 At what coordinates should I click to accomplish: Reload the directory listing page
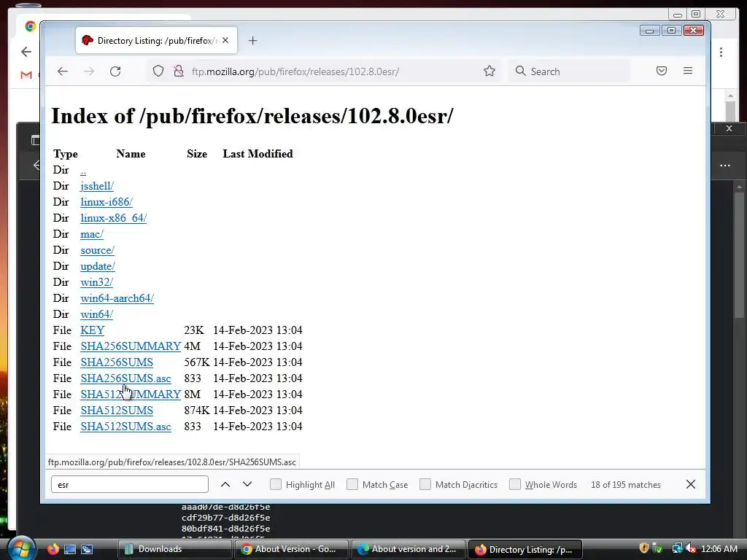115,71
